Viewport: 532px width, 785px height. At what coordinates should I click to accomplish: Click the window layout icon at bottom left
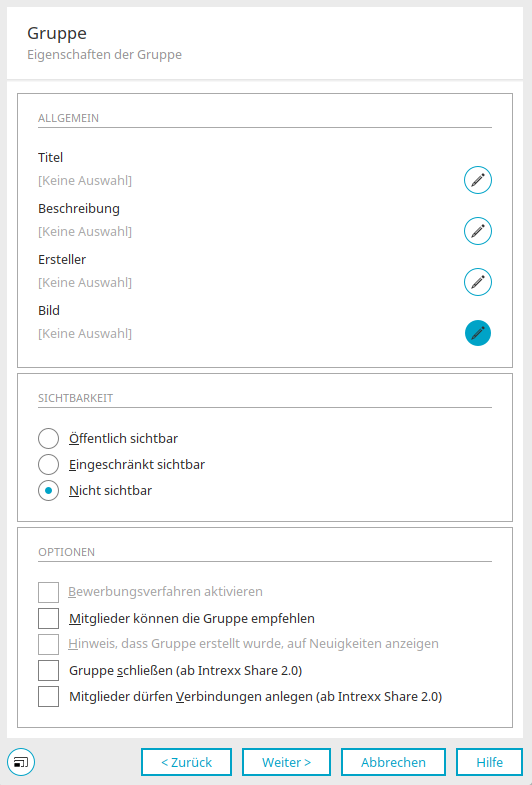click(x=21, y=762)
